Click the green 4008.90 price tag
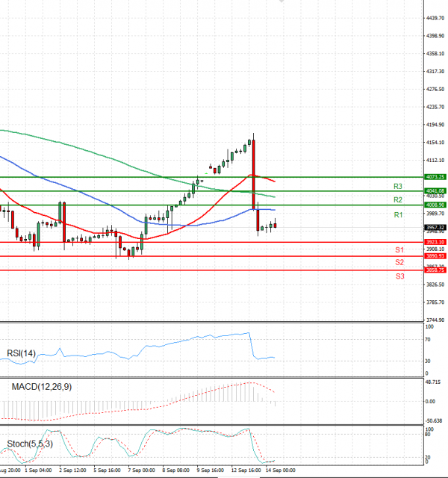The width and height of the screenshot is (448, 478). (x=435, y=205)
